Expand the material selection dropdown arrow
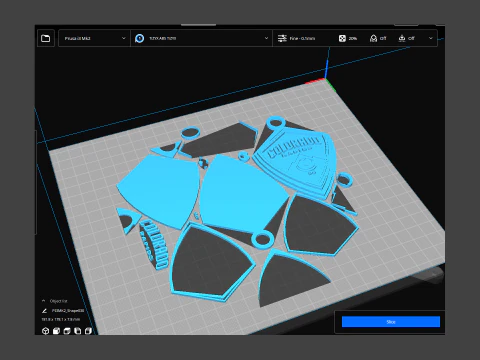This screenshot has height=360, width=480. 266,38
